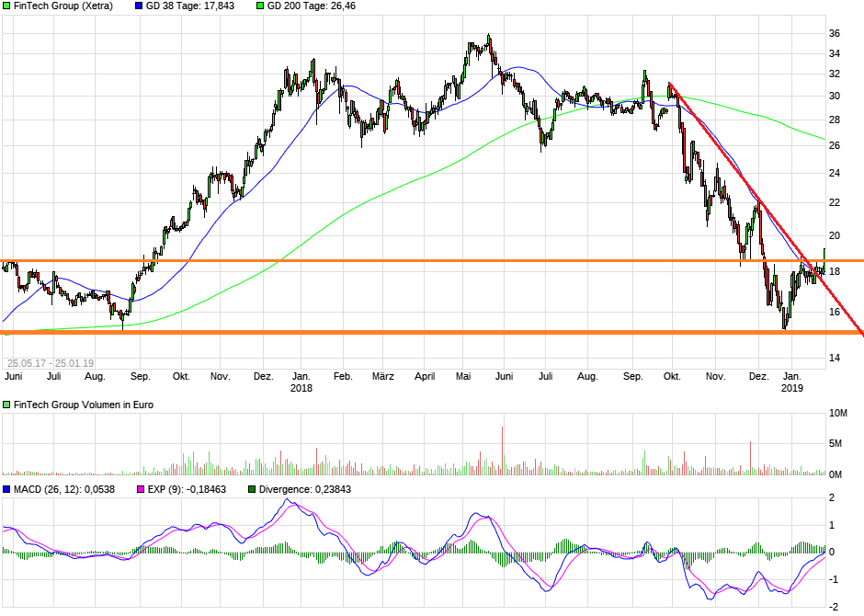This screenshot has width=864, height=616.
Task: Click the green GD 200 Tage legend swatch
Action: point(259,6)
